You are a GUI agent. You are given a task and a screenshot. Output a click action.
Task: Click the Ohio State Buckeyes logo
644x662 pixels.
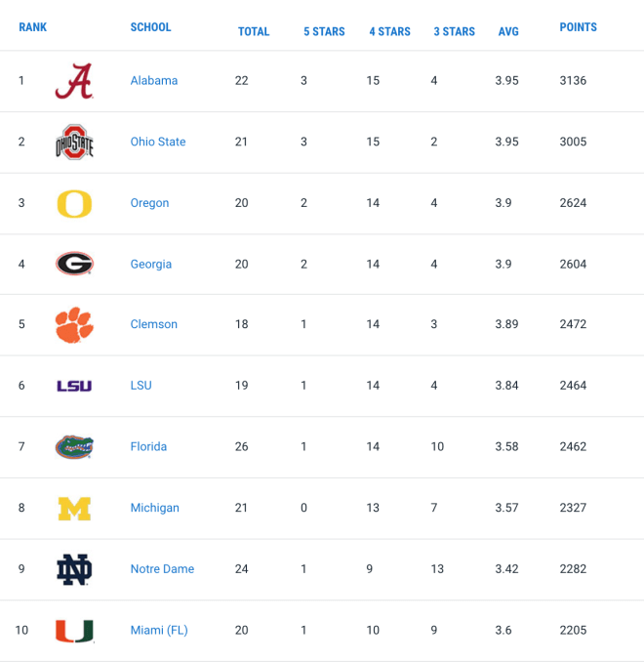click(x=74, y=142)
